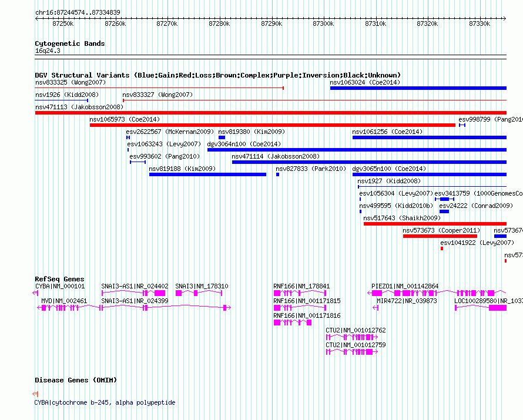Click the esv1041922 (Levy2007) label

(477, 243)
